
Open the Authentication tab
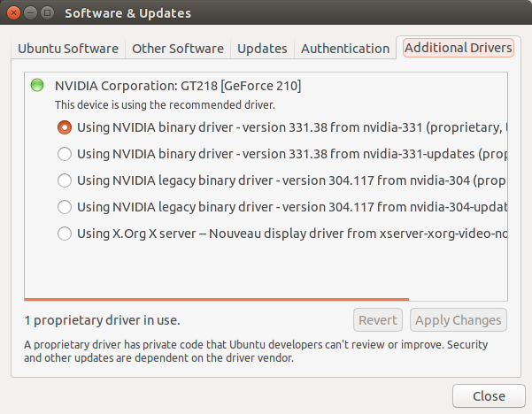[345, 49]
